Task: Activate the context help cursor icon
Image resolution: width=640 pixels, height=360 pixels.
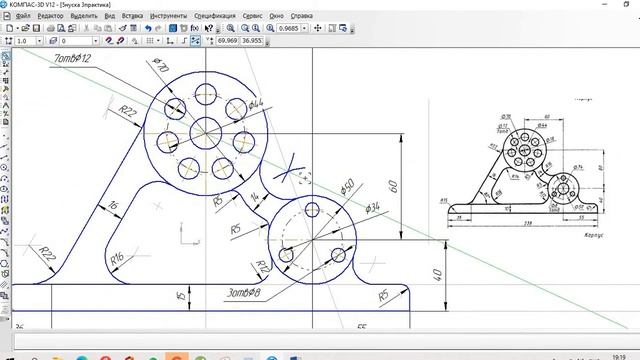Action: point(209,28)
